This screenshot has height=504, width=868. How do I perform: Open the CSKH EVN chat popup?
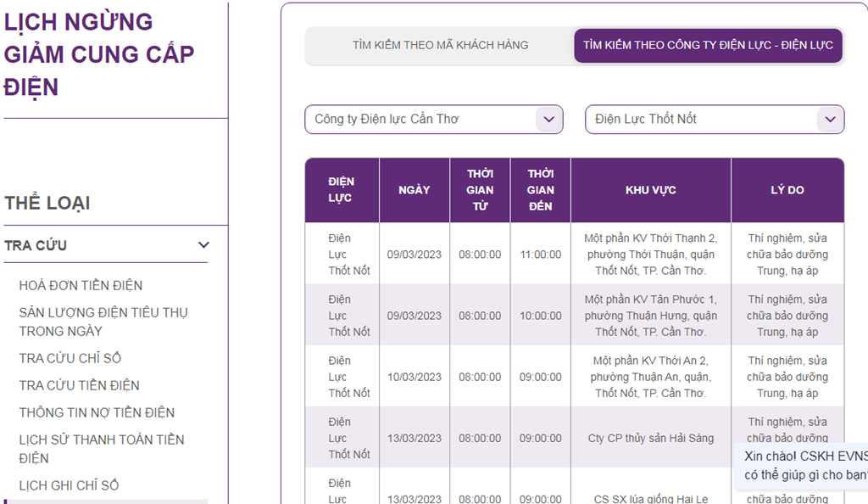point(804,465)
